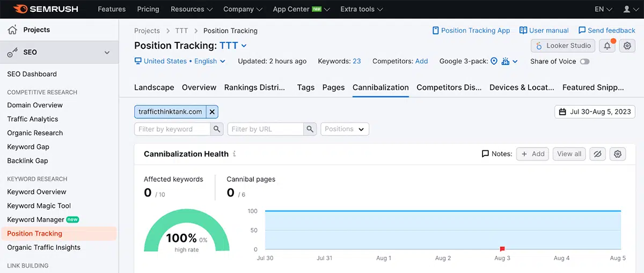The height and width of the screenshot is (273, 644).
Task: Click the TTT breadcrumb link
Action: tap(181, 31)
